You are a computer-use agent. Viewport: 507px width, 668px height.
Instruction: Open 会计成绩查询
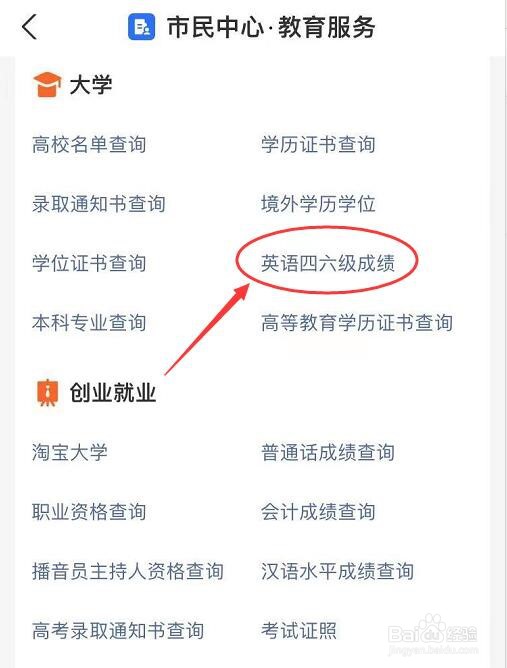(x=318, y=511)
